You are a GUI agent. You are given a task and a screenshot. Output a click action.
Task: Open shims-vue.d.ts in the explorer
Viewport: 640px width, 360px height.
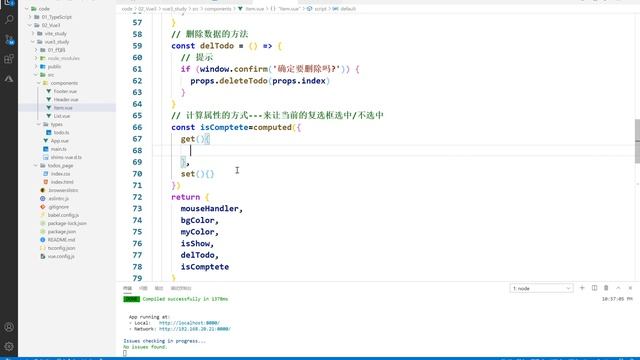tap(67, 157)
